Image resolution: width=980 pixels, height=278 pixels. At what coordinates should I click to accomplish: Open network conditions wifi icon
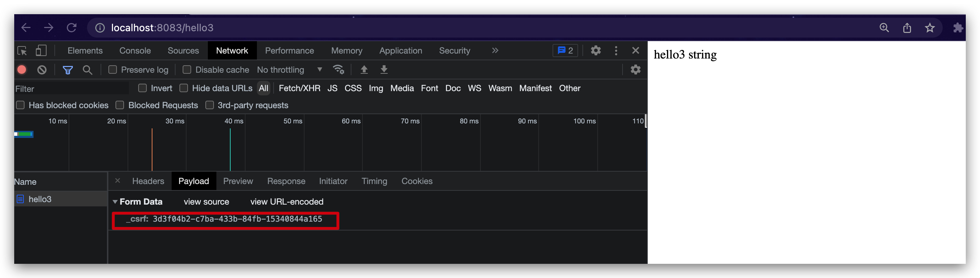[338, 69]
